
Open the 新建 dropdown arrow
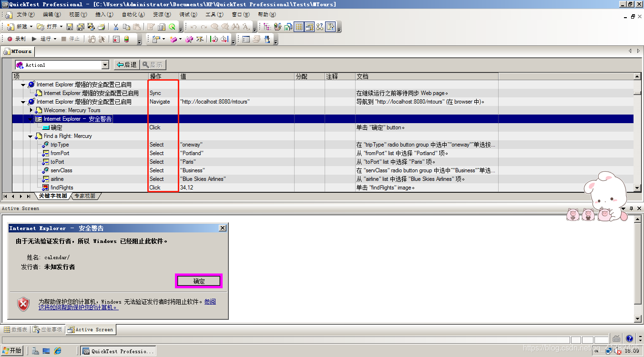[x=31, y=27]
